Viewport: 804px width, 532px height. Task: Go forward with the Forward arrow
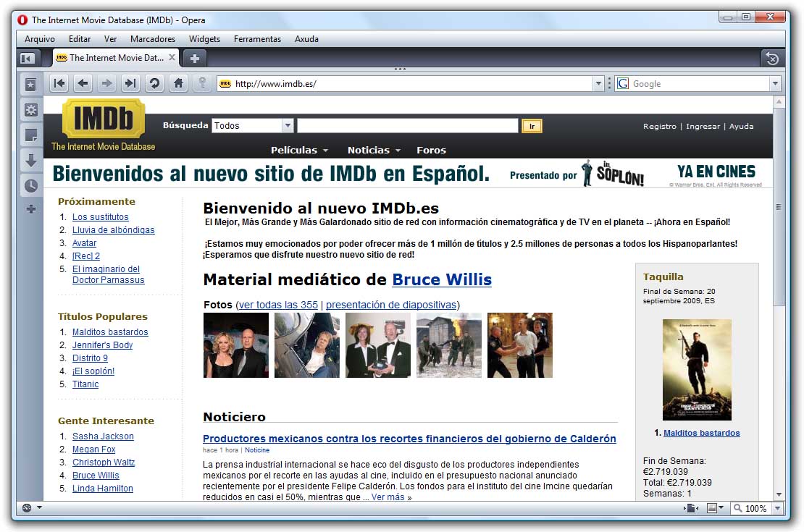[106, 83]
